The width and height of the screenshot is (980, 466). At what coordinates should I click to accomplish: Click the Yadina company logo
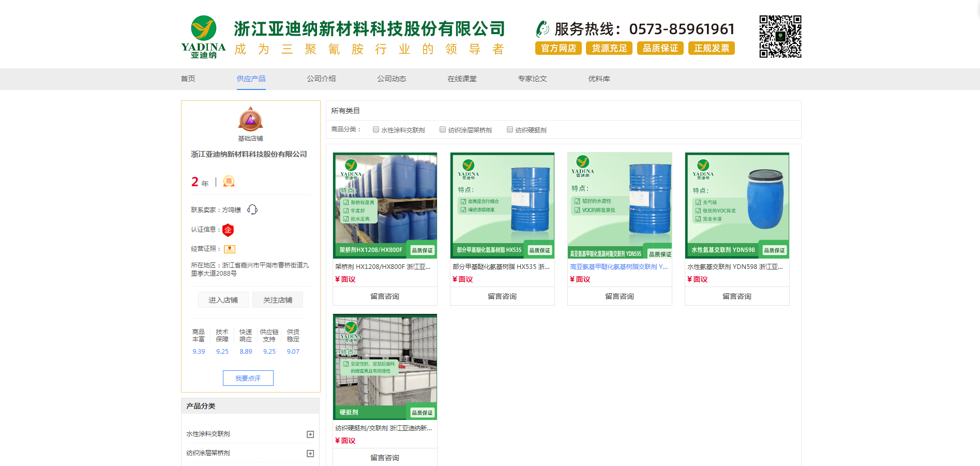(204, 37)
